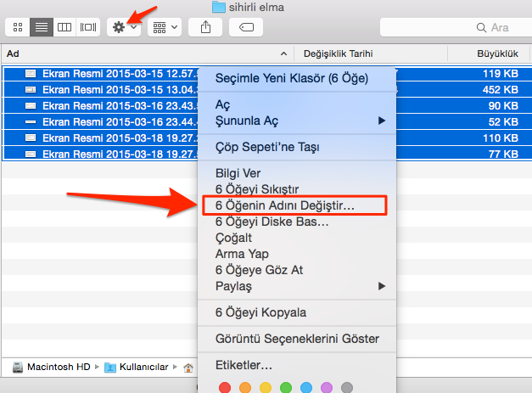Choose '6 Öğeyi Sıkıştır' in context menu
532x393 pixels.
point(258,189)
